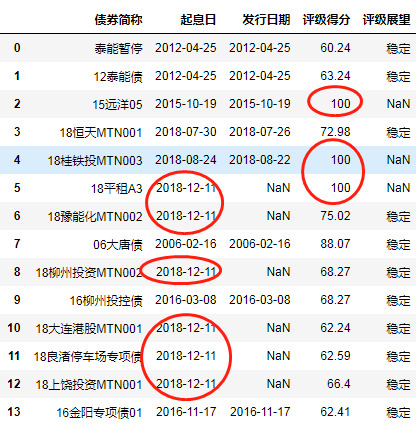The height and width of the screenshot is (434, 417).
Task: Click 发行日期 2012-04-25 in the 12泰能债 row
Action: tap(260, 76)
